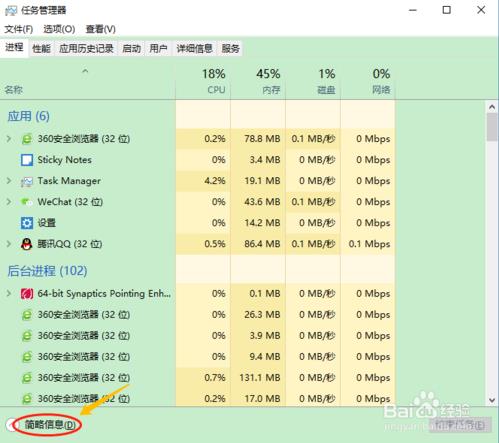The height and width of the screenshot is (443, 499).
Task: Sort by the 名称 column header
Action: click(x=88, y=81)
